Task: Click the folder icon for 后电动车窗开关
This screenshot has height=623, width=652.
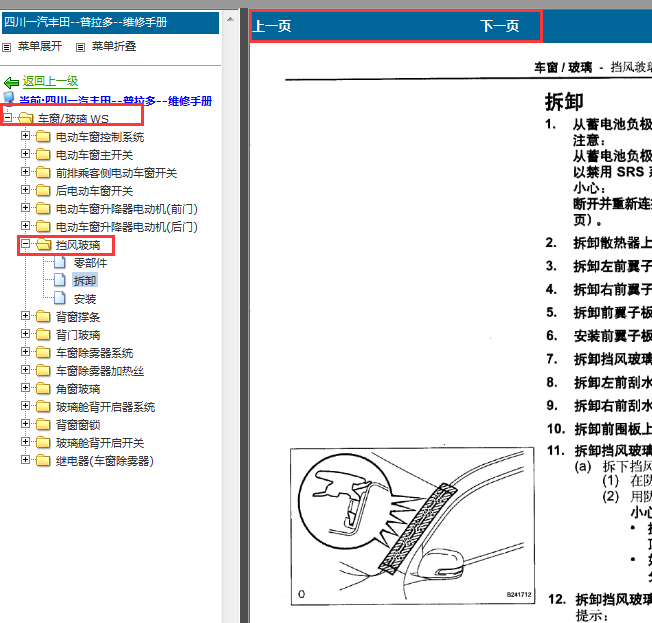Action: pos(43,190)
